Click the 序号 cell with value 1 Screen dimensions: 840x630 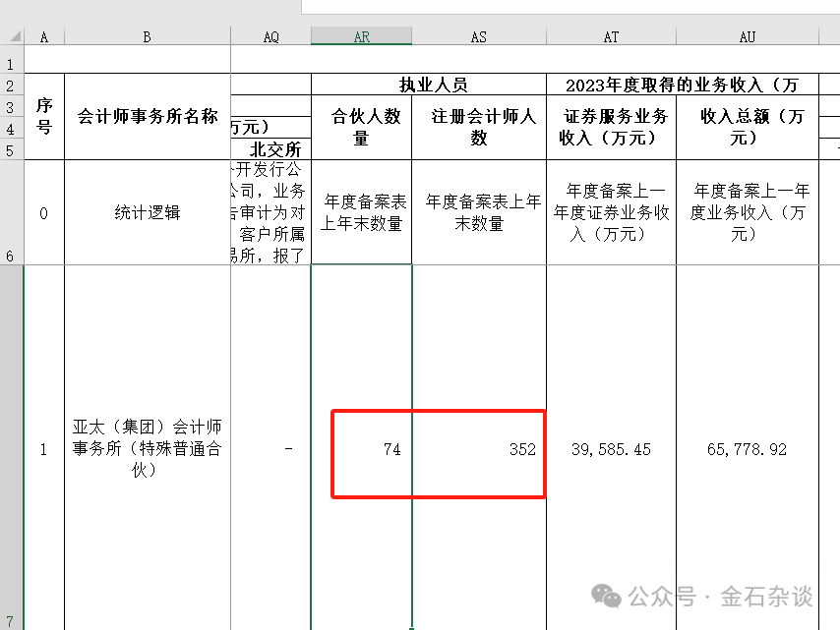pyautogui.click(x=44, y=448)
